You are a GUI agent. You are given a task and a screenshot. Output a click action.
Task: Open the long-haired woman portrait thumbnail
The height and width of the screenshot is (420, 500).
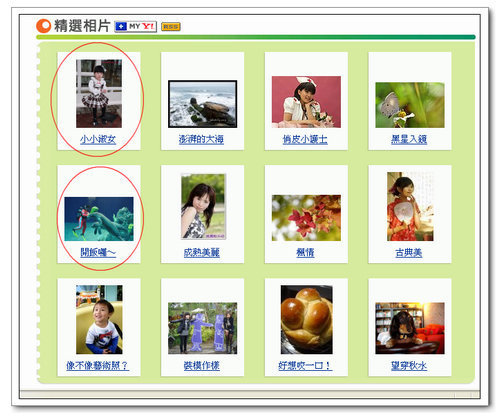(x=203, y=207)
